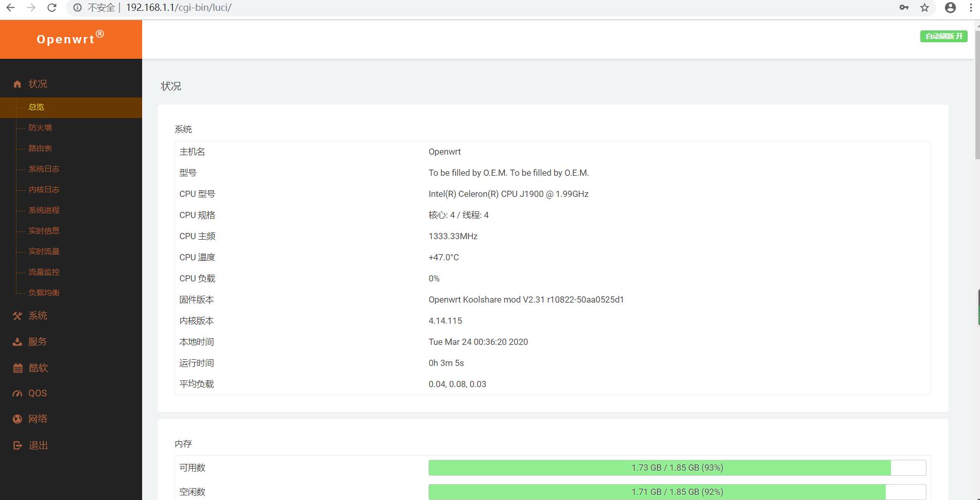Open the browser profile avatar icon
This screenshot has width=980, height=500.
point(951,8)
